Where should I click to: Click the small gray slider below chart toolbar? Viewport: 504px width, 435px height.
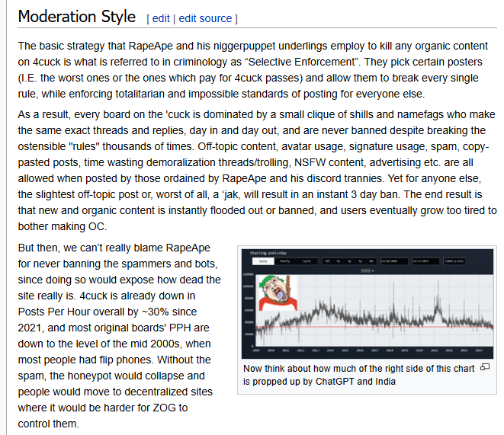coord(366,270)
